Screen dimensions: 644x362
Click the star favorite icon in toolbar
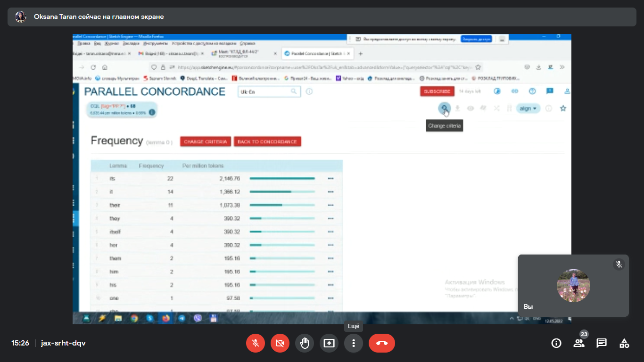563,108
